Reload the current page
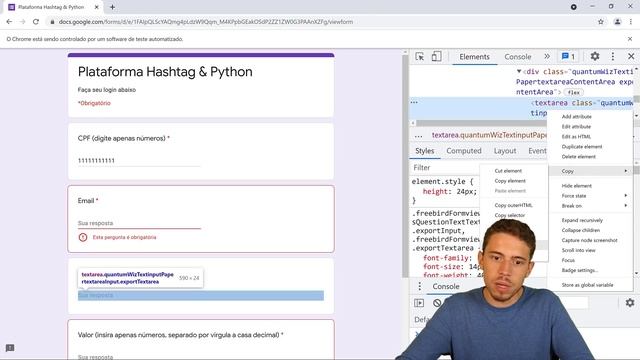This screenshot has width=640, height=360. pos(36,22)
